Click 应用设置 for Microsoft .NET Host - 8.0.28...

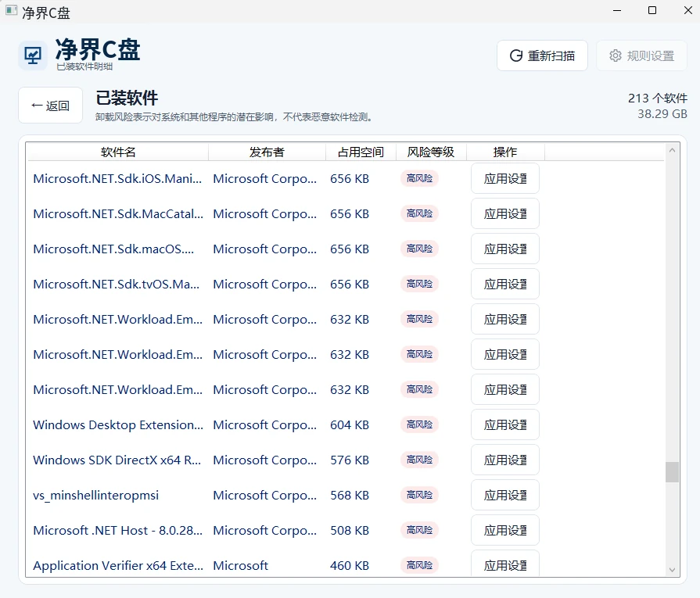point(505,531)
